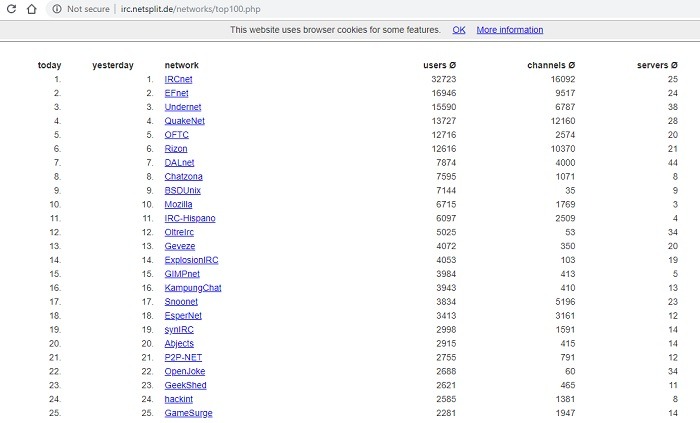Select EsperNet channel count 3161

565,315
